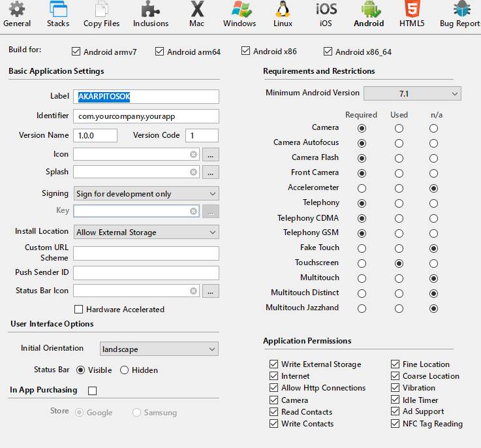The width and height of the screenshot is (481, 448).
Task: Open the Mac deployment settings
Action: 197,15
